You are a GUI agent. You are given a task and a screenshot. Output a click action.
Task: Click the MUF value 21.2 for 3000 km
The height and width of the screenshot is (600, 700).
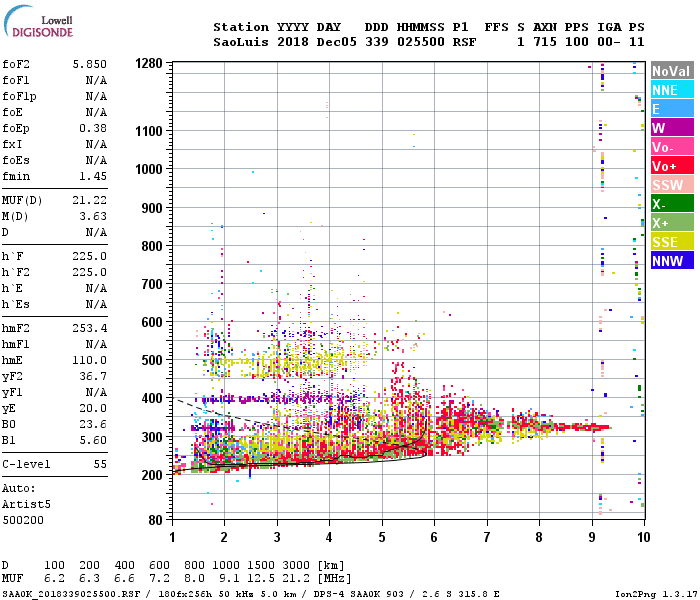[296, 579]
